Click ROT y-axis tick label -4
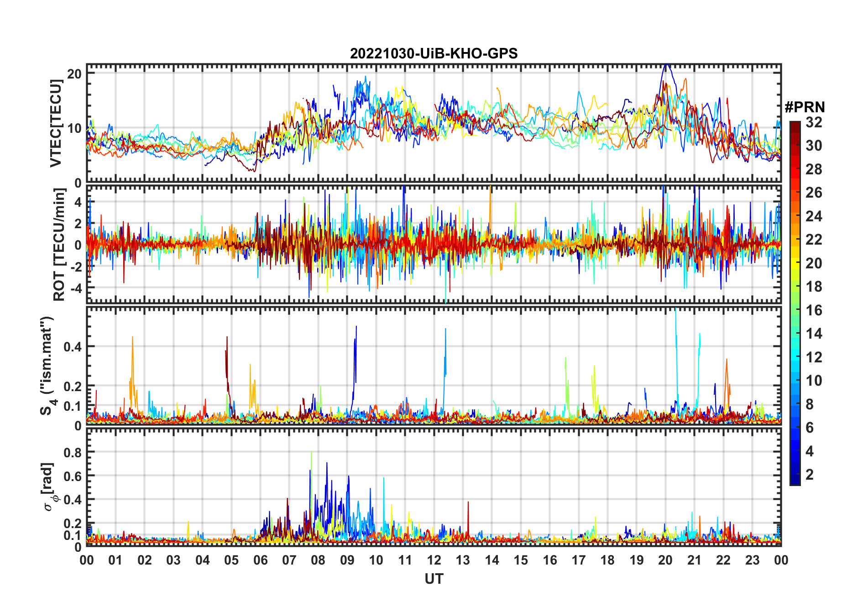The height and width of the screenshot is (607, 868). [76, 288]
